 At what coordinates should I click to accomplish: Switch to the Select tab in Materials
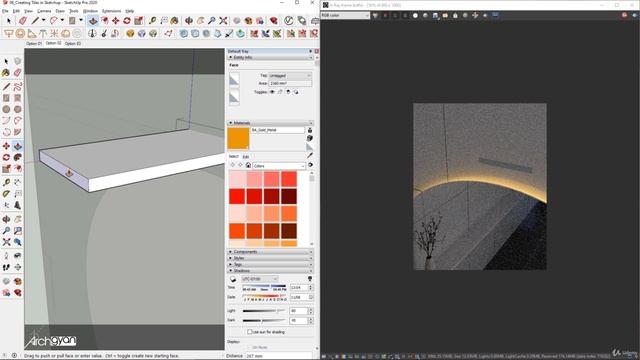click(233, 157)
